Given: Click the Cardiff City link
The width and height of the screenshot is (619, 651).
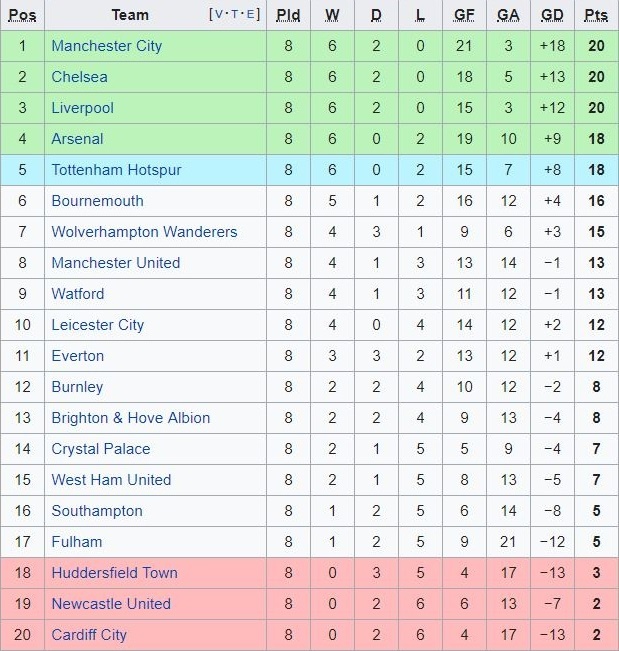Looking at the screenshot, I should coord(89,635).
